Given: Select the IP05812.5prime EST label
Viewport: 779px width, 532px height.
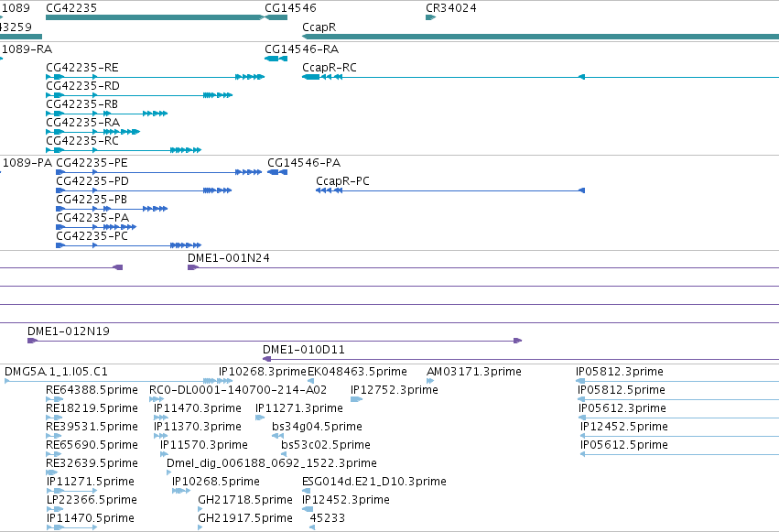Looking at the screenshot, I should pyautogui.click(x=622, y=390).
